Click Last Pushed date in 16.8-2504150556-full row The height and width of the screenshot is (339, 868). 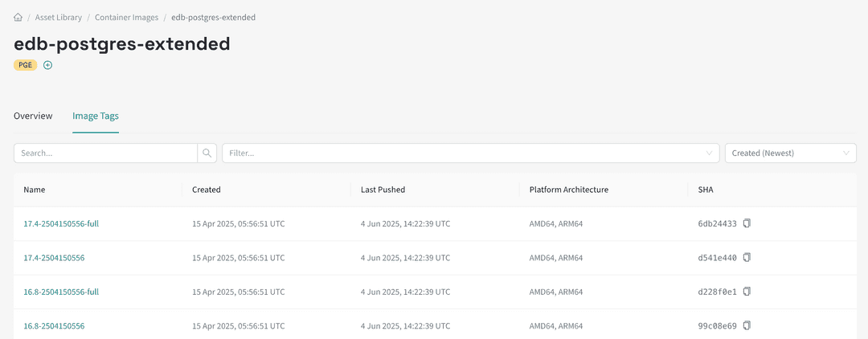coord(406,292)
